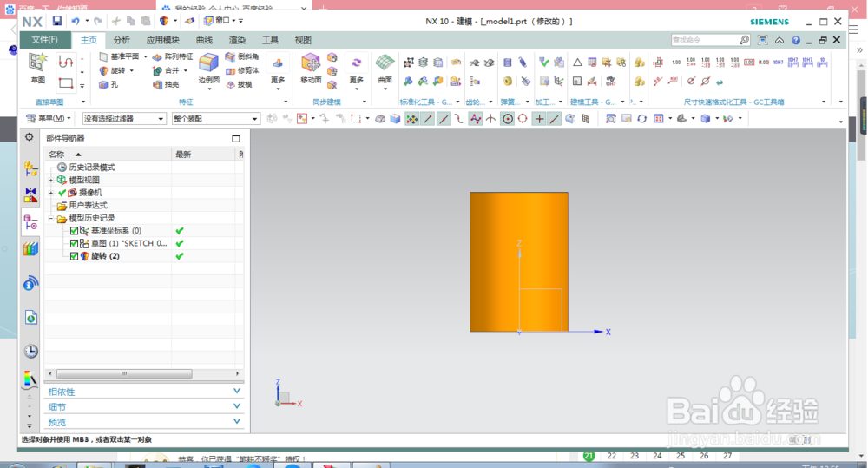Click the Datum Plane (基准平面) tool

point(120,56)
